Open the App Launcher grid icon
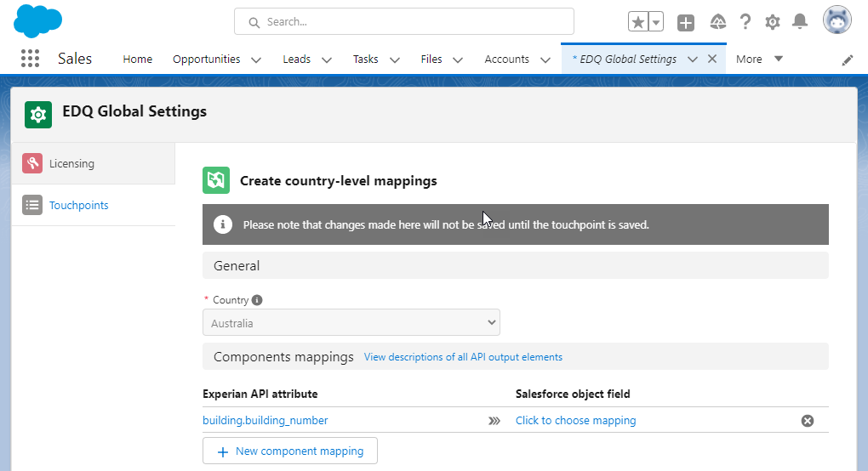 click(30, 59)
